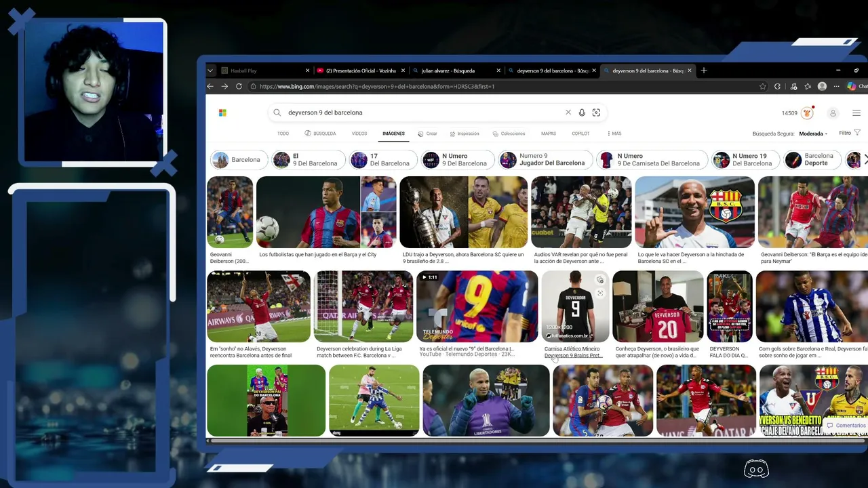Open 'Camisa Atlético Mineiro Deyverson' link
The height and width of the screenshot is (488, 868).
coord(573,352)
